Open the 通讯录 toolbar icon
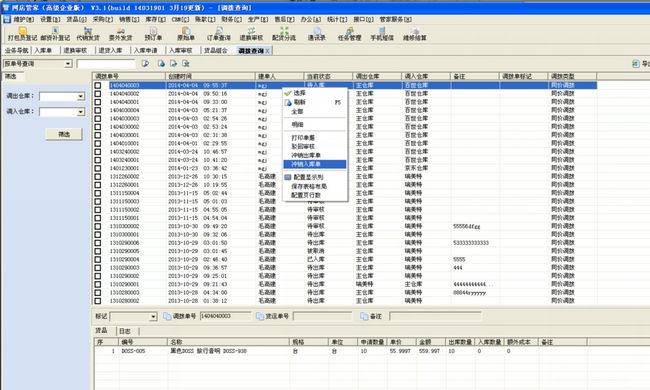650x390 pixels. coord(317,34)
